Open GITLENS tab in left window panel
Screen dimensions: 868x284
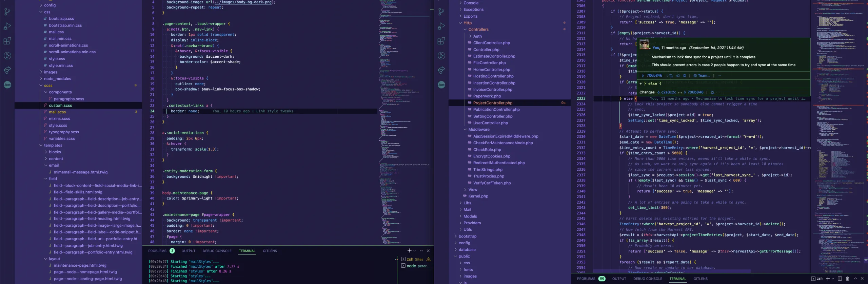click(x=270, y=251)
